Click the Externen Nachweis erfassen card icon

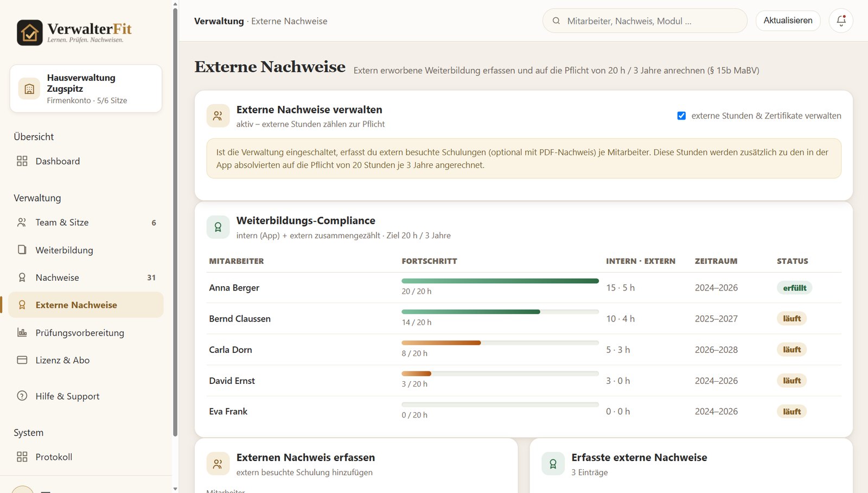(218, 464)
